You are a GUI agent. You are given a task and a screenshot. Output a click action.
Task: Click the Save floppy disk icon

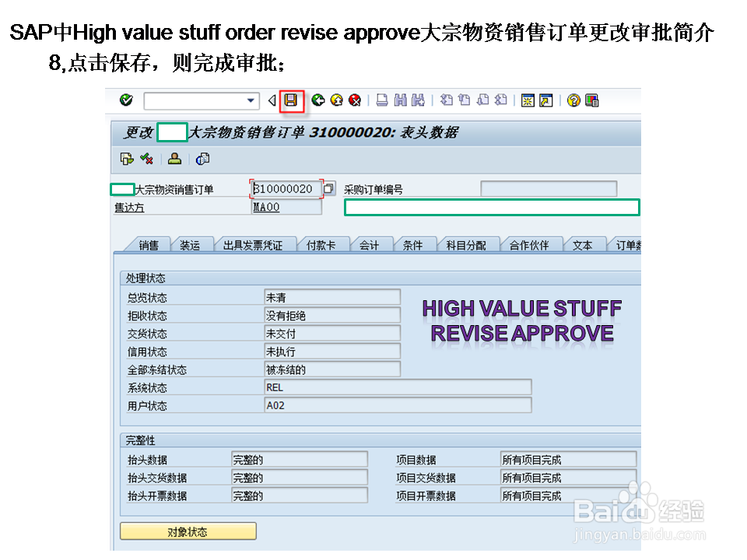(291, 100)
